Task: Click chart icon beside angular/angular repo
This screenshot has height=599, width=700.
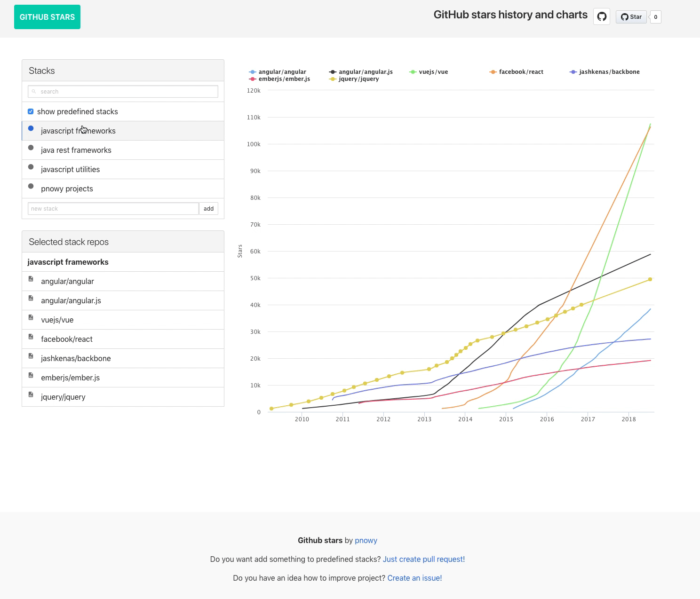Action: 31,279
